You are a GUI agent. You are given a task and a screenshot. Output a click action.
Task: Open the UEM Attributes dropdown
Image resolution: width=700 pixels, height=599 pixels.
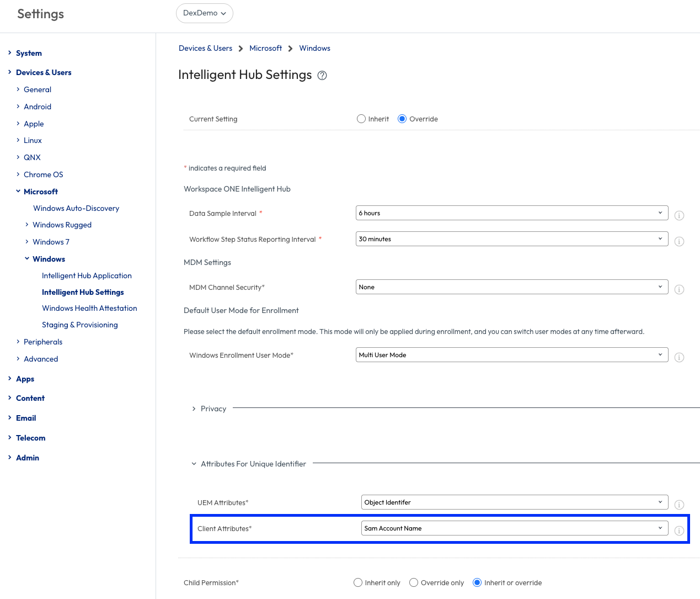click(x=515, y=502)
